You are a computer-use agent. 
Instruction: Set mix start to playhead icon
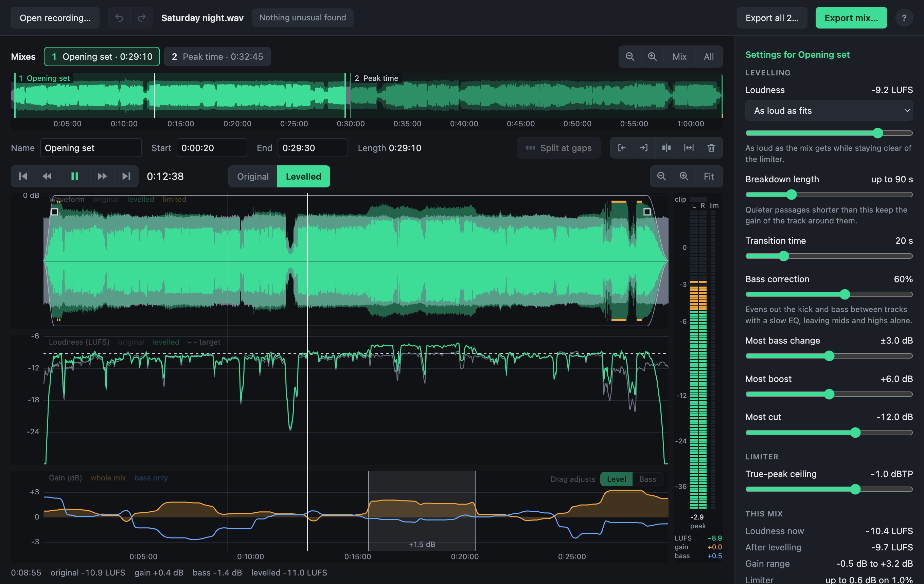tap(622, 148)
